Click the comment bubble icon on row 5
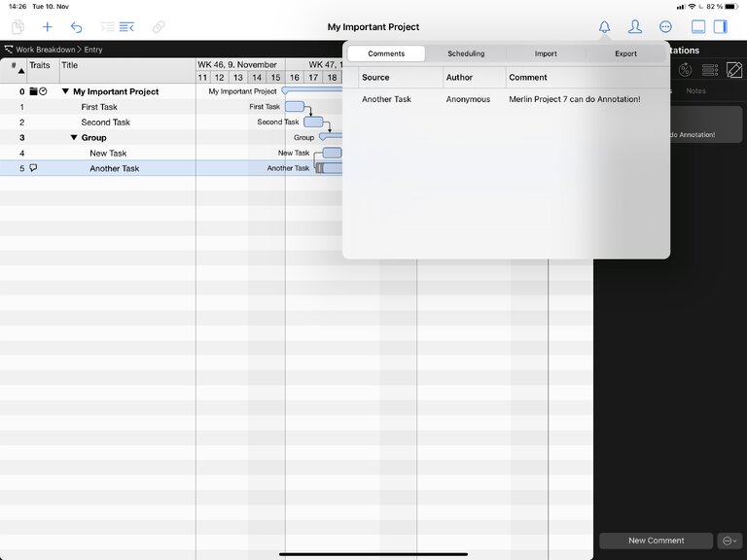Viewport: 747px width, 560px height. [x=33, y=168]
